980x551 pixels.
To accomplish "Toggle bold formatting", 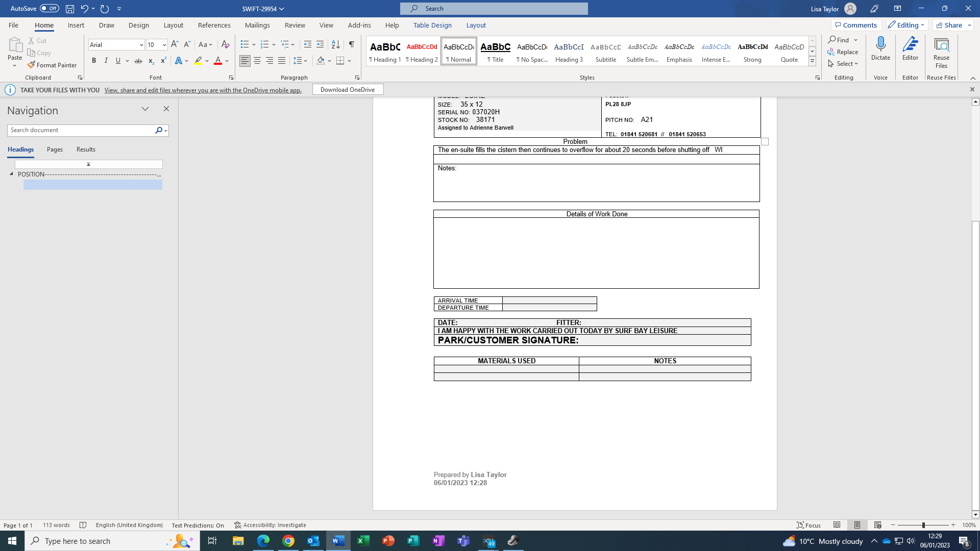I will tap(94, 61).
